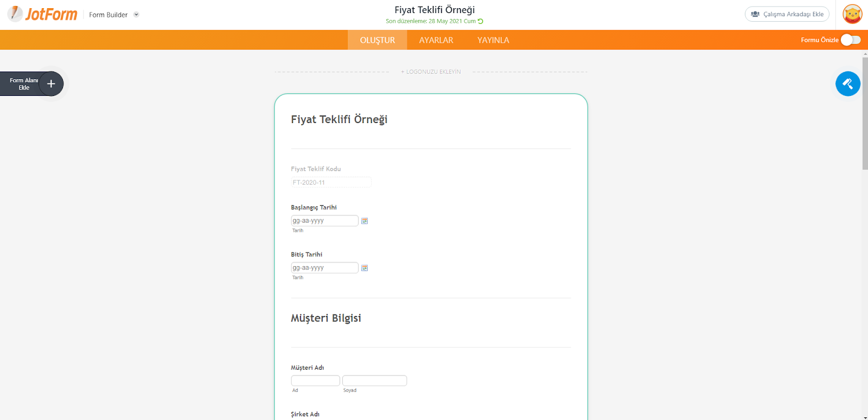The width and height of the screenshot is (868, 420).
Task: Toggle Formu Önizle preview switch
Action: pyautogui.click(x=850, y=40)
